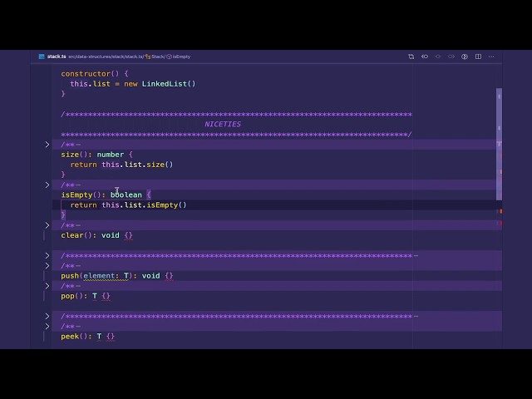Click the clear() method name
Viewport: 532px width, 399px height.
(x=74, y=235)
